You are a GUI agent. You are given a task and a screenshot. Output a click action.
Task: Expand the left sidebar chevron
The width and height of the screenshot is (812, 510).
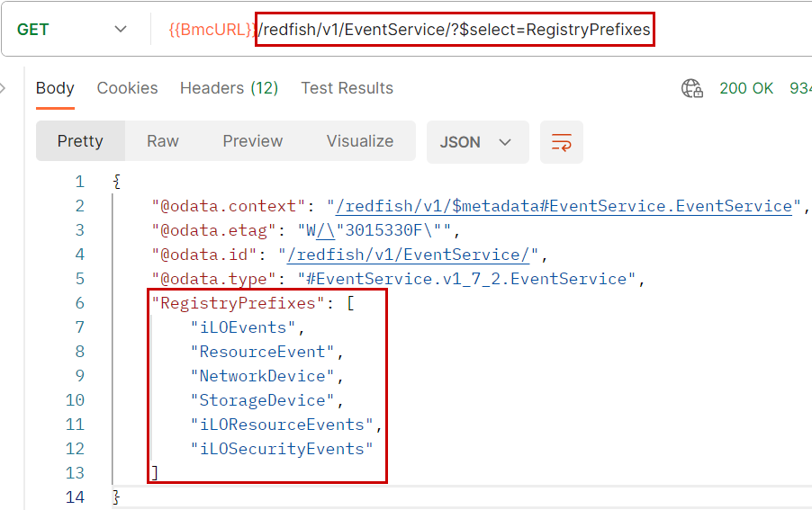tap(4, 88)
